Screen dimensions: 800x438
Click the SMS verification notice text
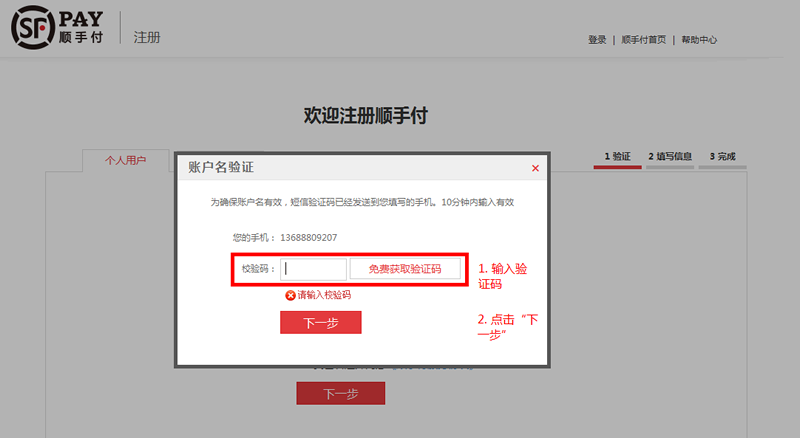362,203
